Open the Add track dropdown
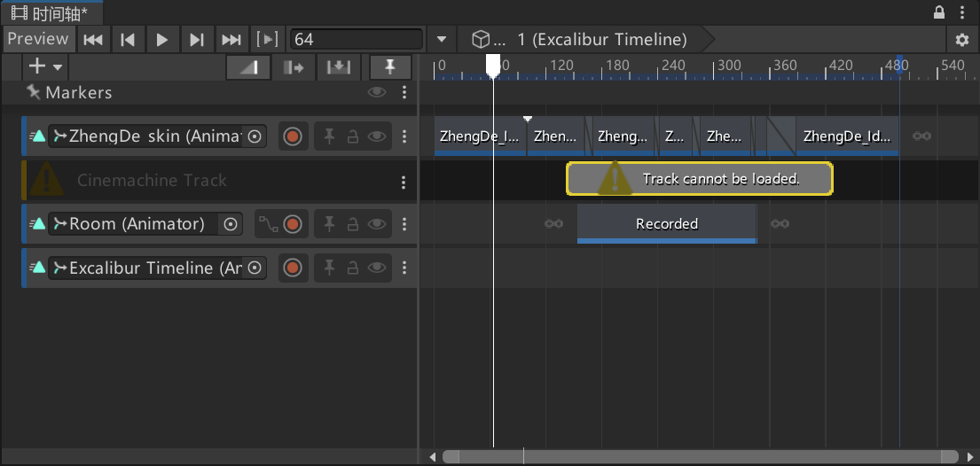980x466 pixels. click(46, 67)
